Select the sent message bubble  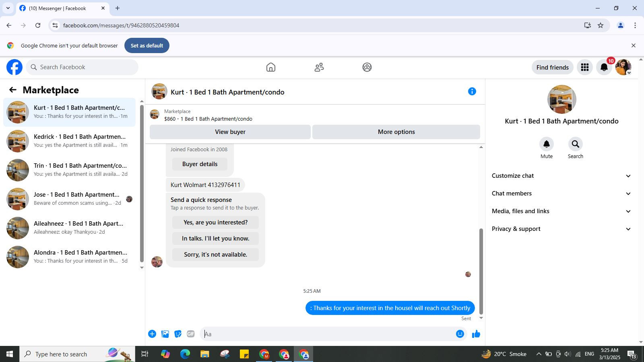(390, 308)
